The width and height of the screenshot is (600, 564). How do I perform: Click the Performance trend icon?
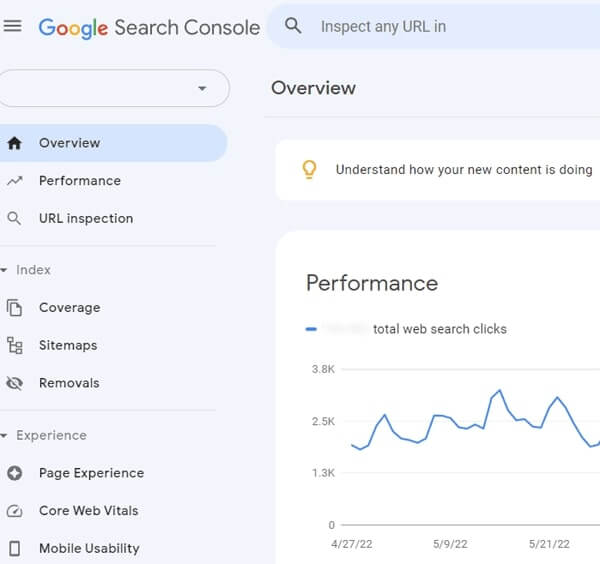click(x=14, y=181)
